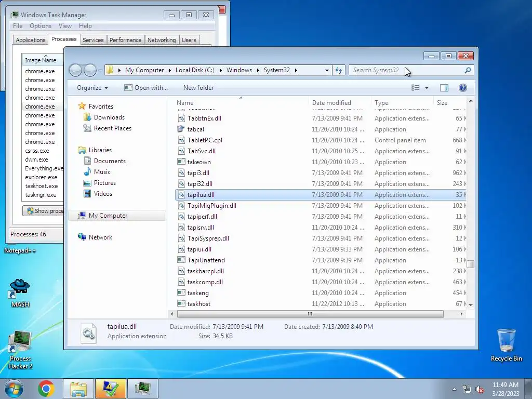This screenshot has width=532, height=399.
Task: Open recent pages dropdown next to nav arrows
Action: [100, 71]
